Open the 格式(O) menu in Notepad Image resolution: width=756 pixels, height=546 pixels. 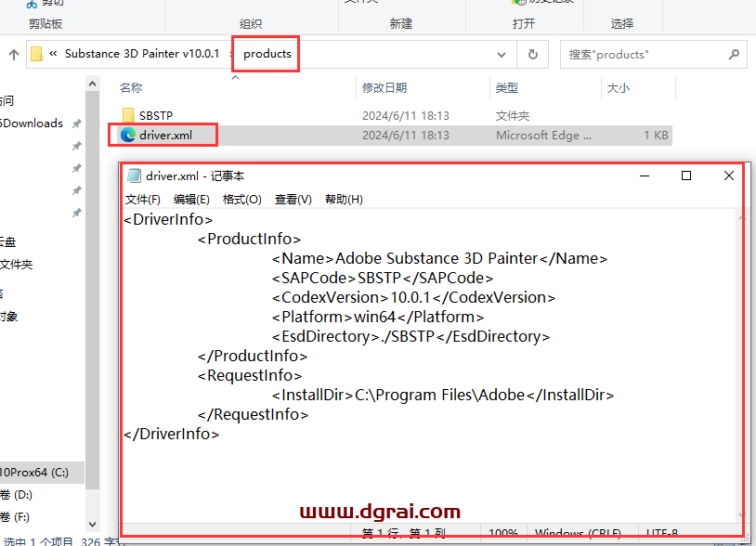click(x=242, y=200)
